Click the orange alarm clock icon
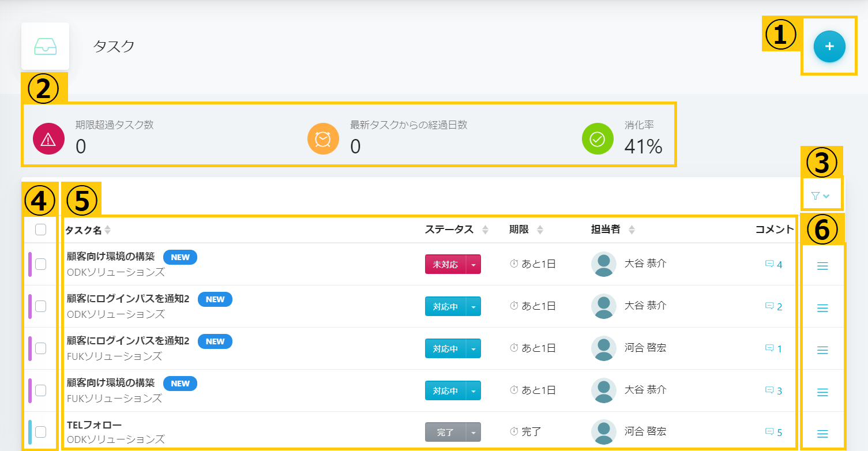 point(323,139)
